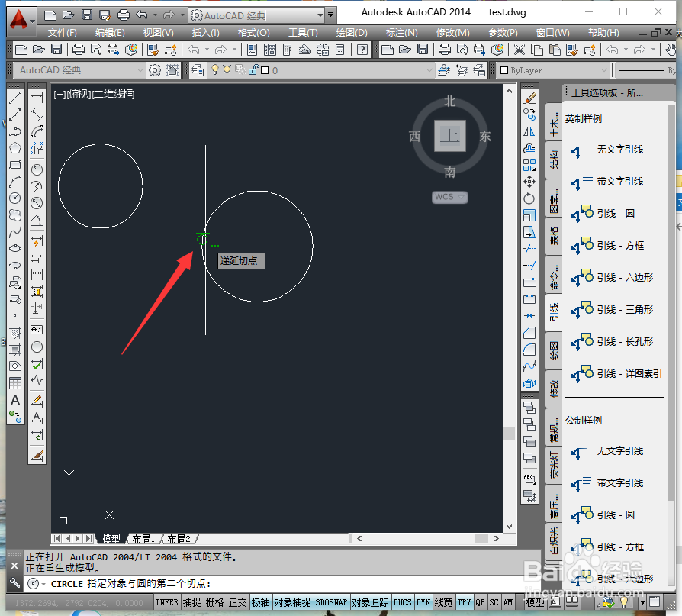This screenshot has width=682, height=616.
Task: Toggle INFER constraints in status bar
Action: coord(167,602)
